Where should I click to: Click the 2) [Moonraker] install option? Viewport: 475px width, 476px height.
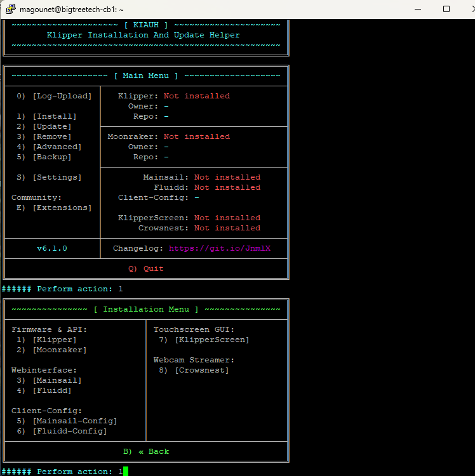click(51, 350)
